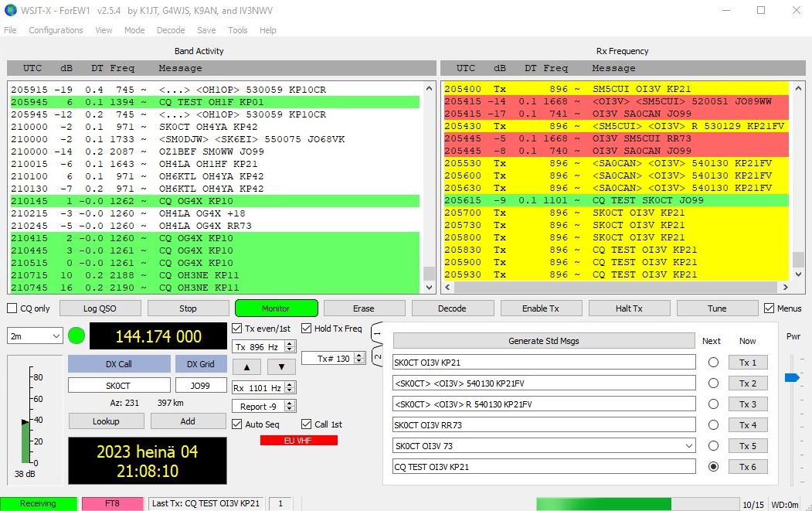Image resolution: width=812 pixels, height=511 pixels.
Task: Toggle the green Monitor button
Action: (276, 308)
